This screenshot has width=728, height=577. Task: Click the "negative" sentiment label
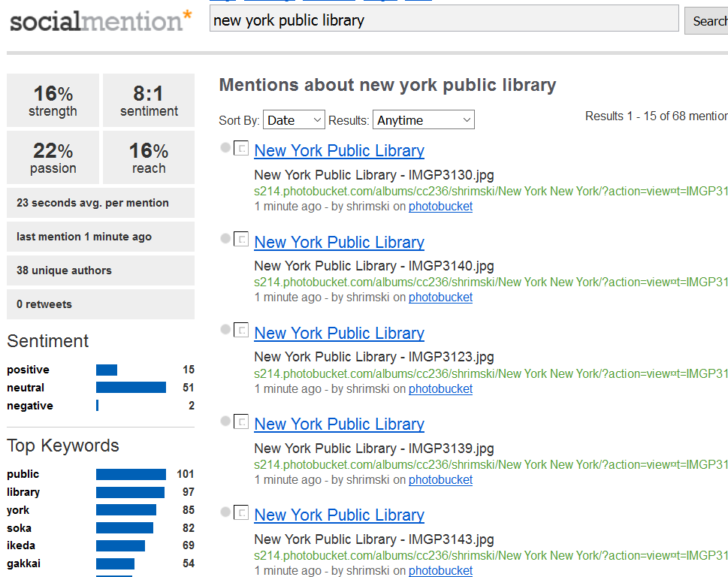coord(30,406)
